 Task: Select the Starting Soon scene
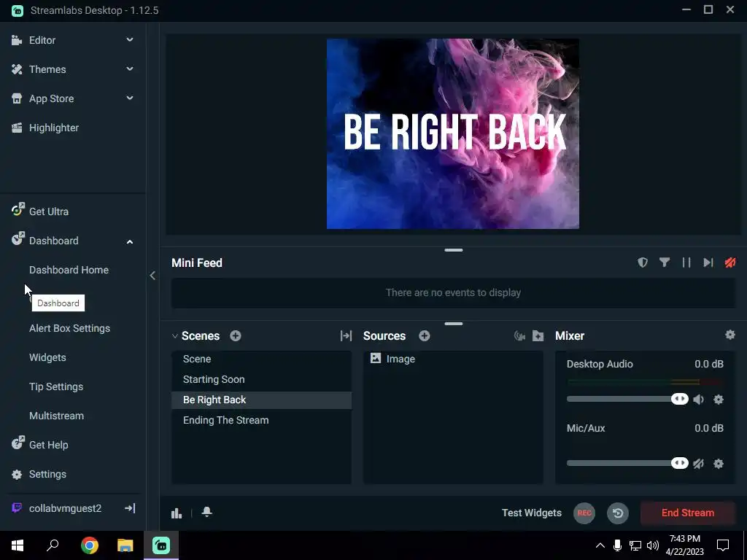click(262, 379)
